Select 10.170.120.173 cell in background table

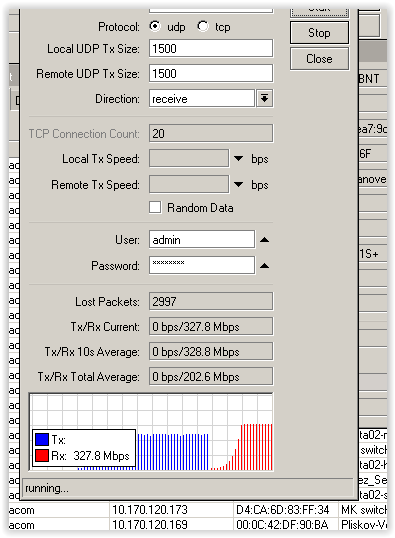pos(172,510)
